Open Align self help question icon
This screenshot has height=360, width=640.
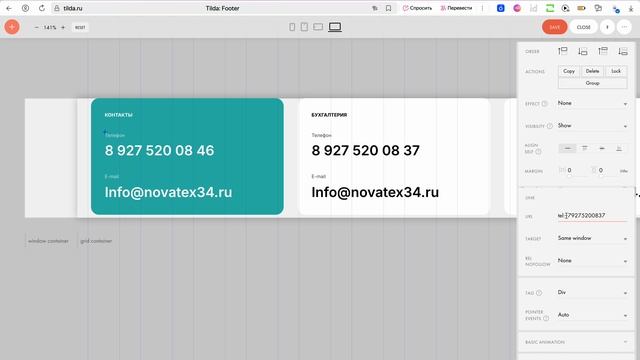(538, 152)
